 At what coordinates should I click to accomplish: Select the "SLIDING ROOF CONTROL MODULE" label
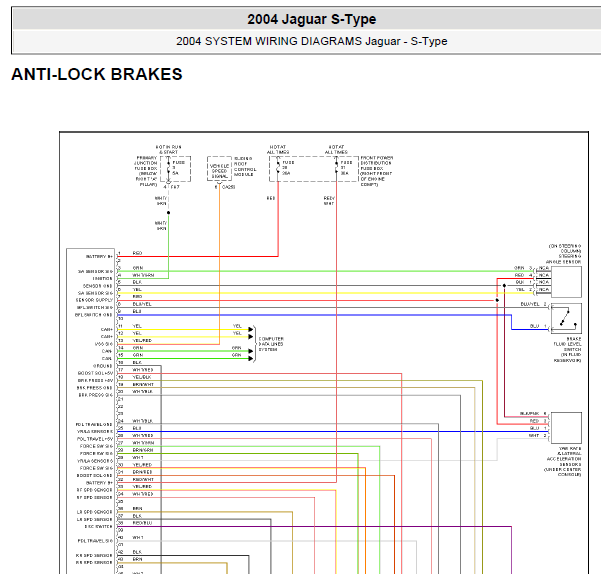(x=245, y=166)
